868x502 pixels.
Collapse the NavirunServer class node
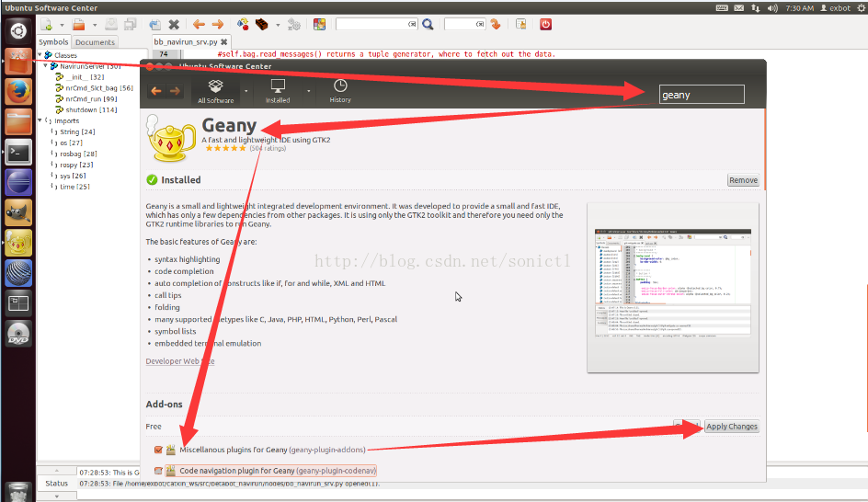46,66
